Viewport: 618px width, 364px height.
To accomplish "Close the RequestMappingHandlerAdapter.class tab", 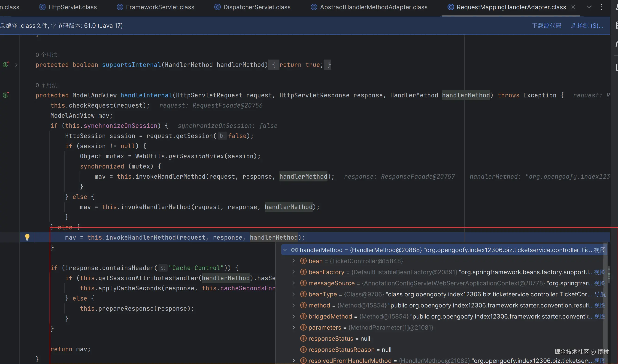I will click(573, 7).
